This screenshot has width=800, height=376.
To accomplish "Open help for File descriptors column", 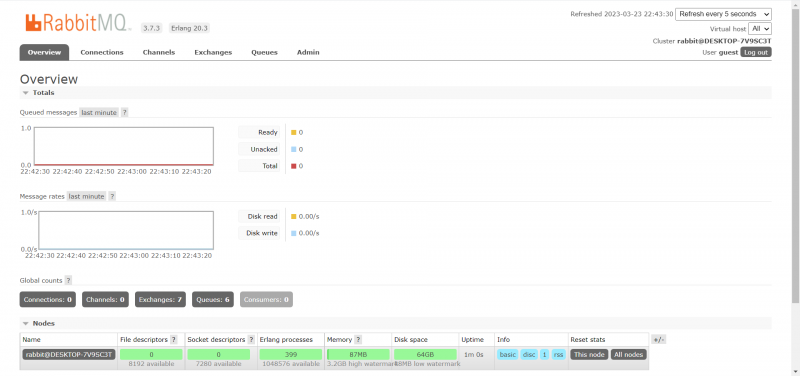I will pyautogui.click(x=173, y=340).
